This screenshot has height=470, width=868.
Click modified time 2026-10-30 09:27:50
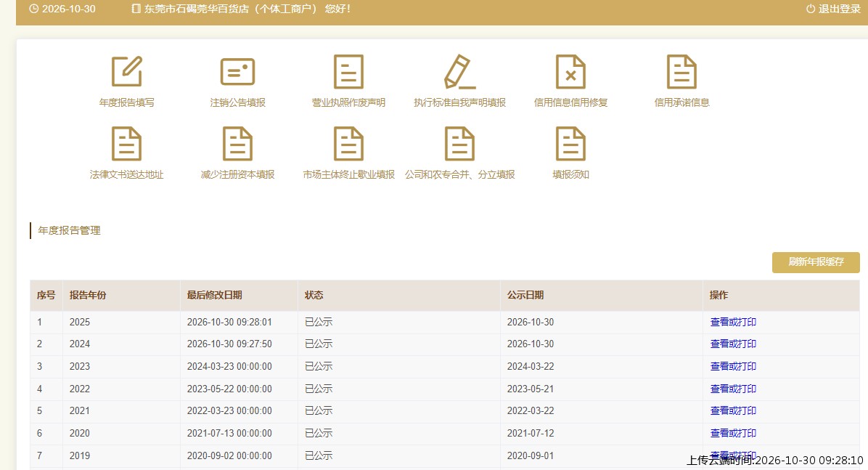(x=229, y=344)
